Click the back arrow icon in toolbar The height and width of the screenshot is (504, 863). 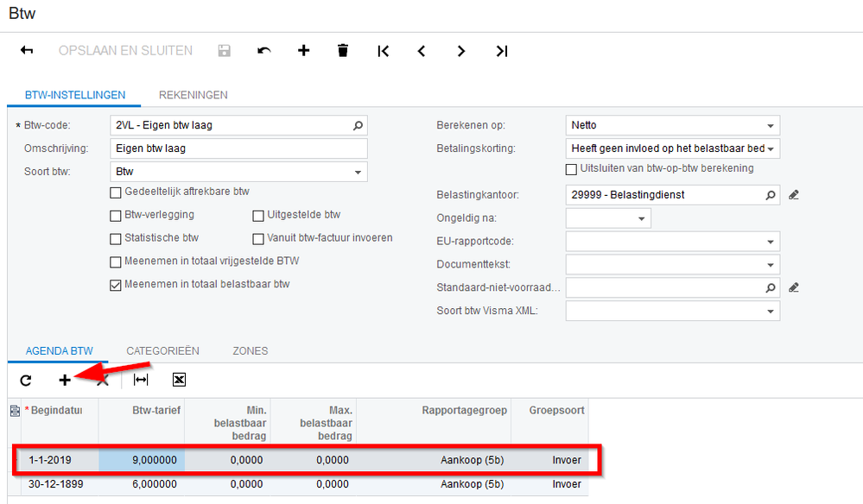coord(26,51)
